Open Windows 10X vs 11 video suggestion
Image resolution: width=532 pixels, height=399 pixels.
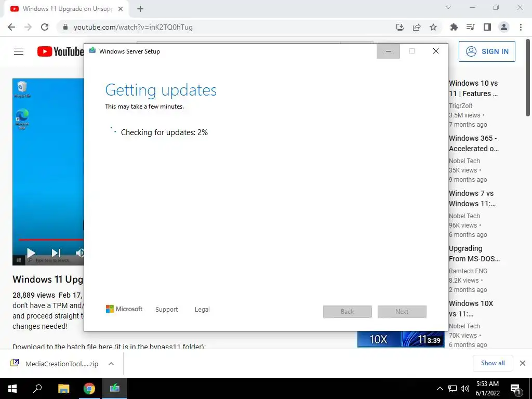click(471, 309)
